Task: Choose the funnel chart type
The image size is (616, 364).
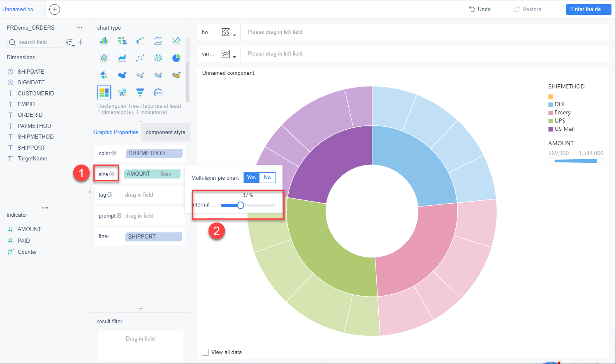Action: (x=140, y=92)
